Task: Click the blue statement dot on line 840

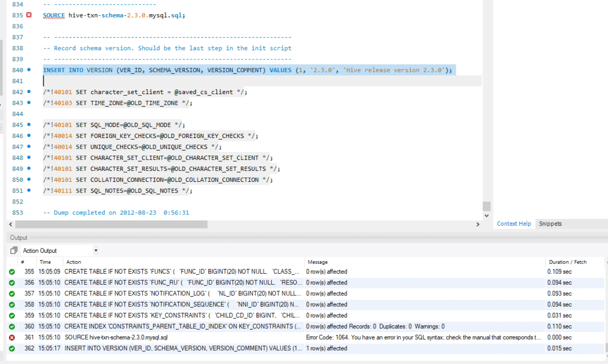Action: point(29,70)
